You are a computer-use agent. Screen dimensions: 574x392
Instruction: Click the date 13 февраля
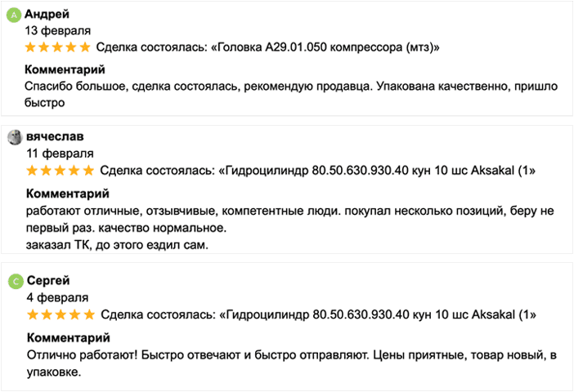click(58, 30)
